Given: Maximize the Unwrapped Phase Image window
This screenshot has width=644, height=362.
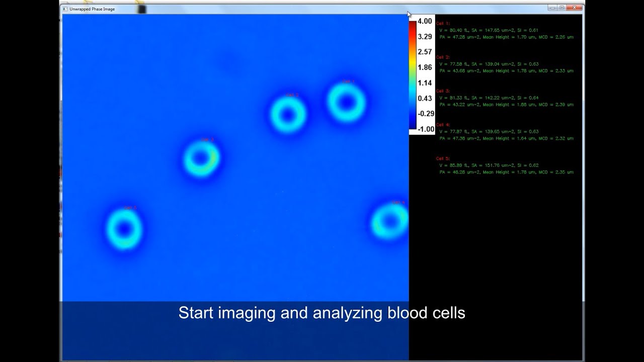Looking at the screenshot, I should pyautogui.click(x=562, y=8).
